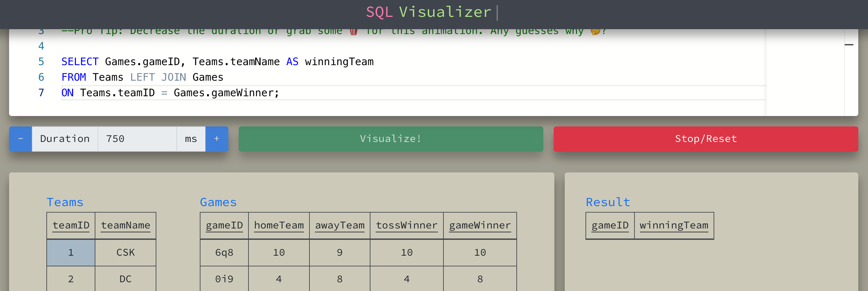Click the FROM Teams LEFT JOIN Games line
This screenshot has width=868, height=291.
[x=142, y=77]
